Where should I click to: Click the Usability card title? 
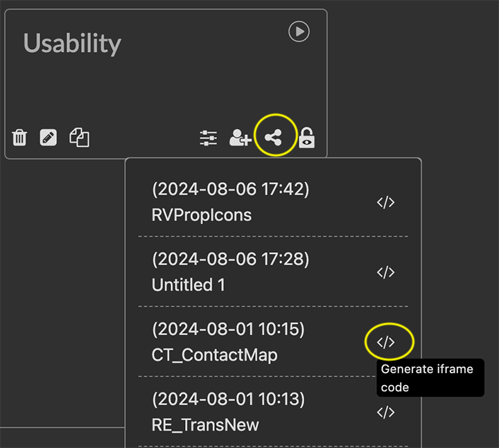click(x=72, y=44)
